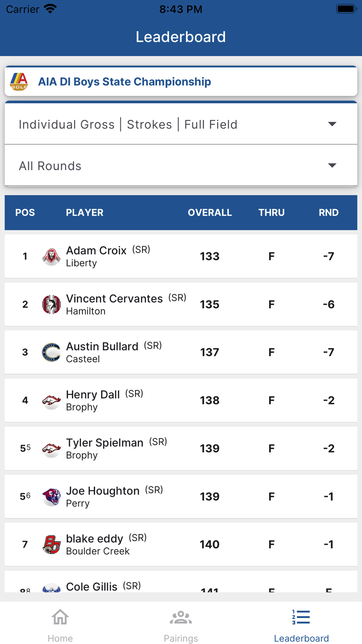This screenshot has height=644, width=362.
Task: Tap the AIA Golf logo icon
Action: point(19,81)
